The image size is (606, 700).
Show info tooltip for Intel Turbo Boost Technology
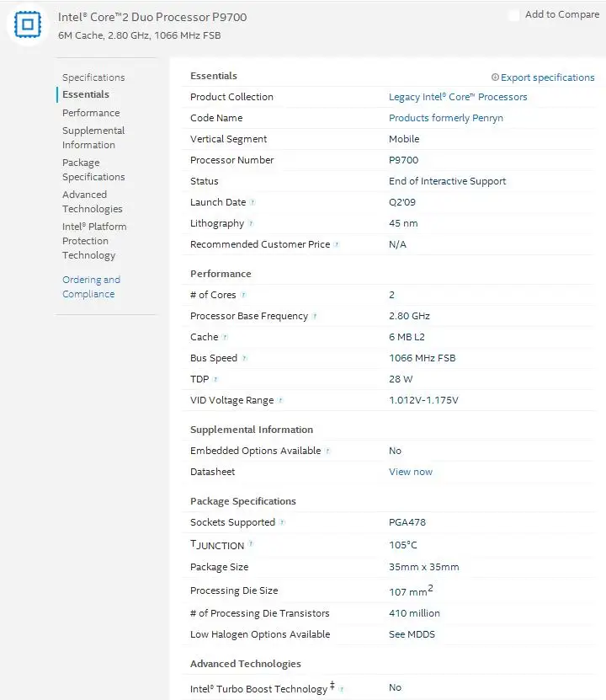click(x=341, y=689)
